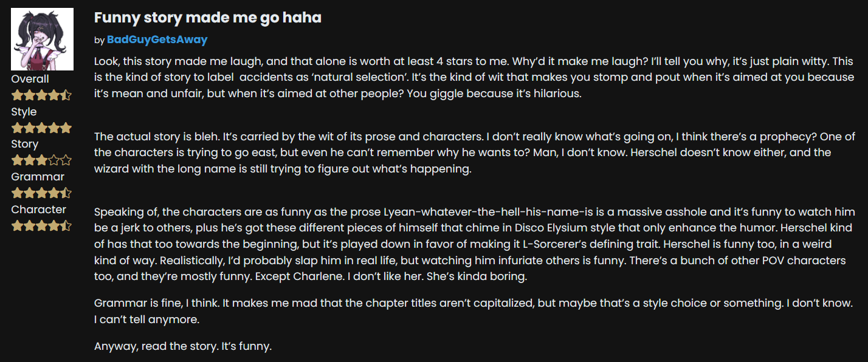Select the 'Overall' rating label
The image size is (868, 362).
click(x=30, y=79)
